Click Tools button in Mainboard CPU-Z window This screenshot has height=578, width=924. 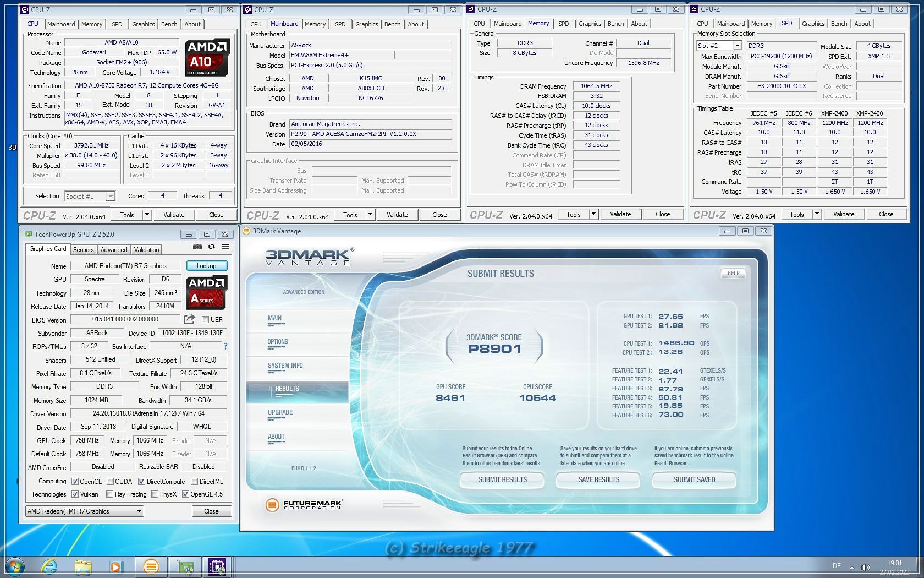coord(350,215)
